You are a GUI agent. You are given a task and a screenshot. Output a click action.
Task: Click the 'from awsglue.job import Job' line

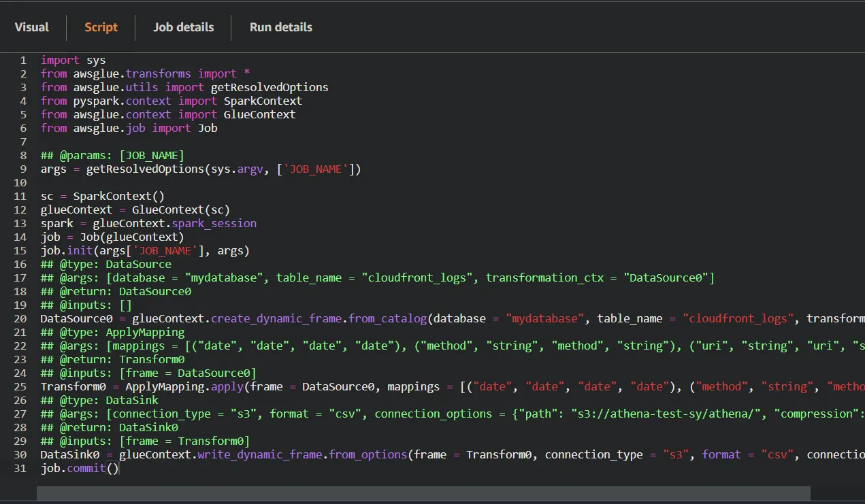point(129,129)
